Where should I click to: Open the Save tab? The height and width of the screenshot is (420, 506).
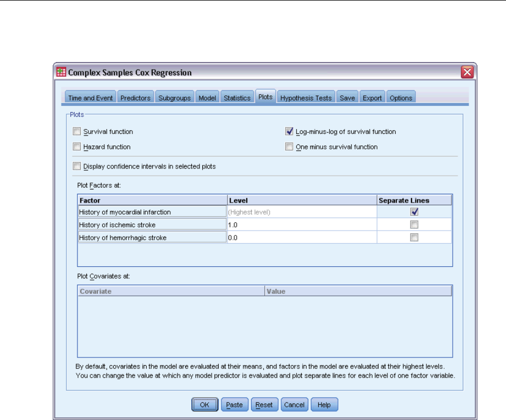tap(347, 98)
